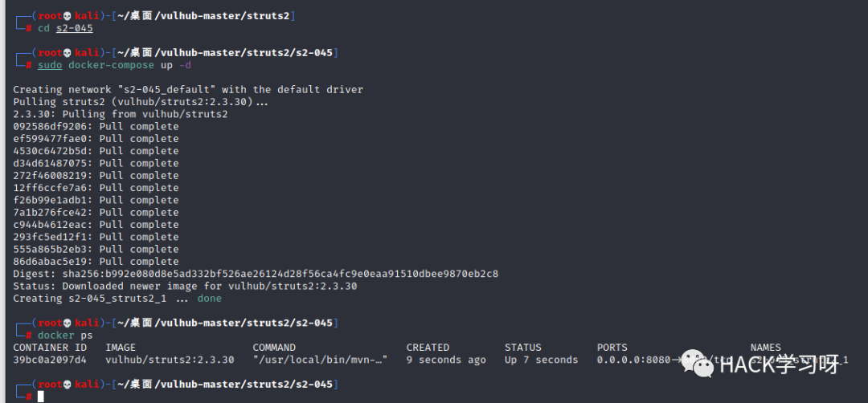Screen dimensions: 868x403
Task: Click the green 'done' status text
Action: 209,299
